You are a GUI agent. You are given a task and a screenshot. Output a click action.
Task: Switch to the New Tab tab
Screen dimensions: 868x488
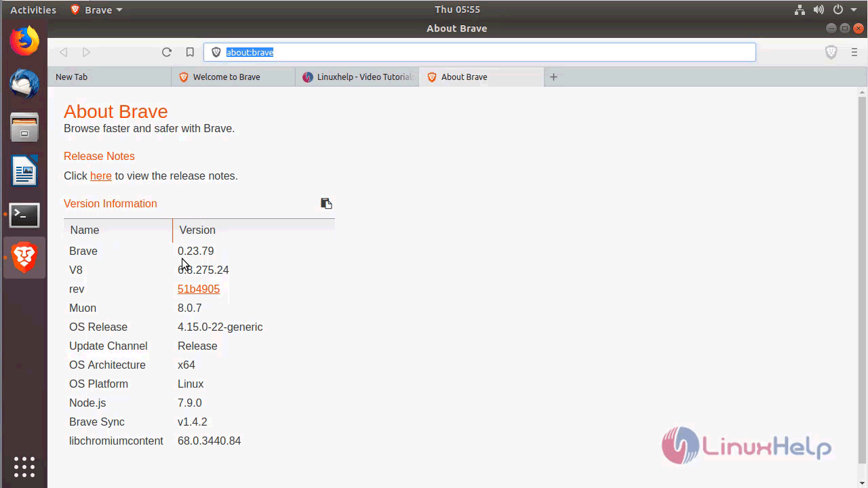pos(109,77)
